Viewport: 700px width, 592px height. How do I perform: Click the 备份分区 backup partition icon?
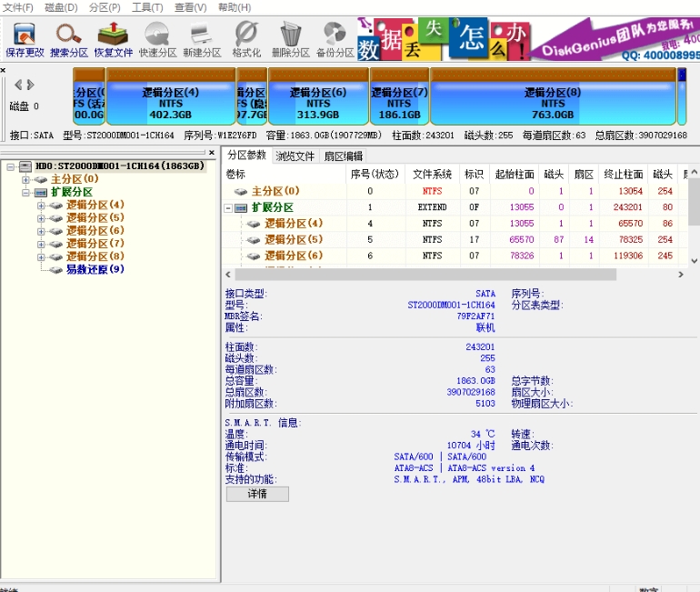click(335, 36)
